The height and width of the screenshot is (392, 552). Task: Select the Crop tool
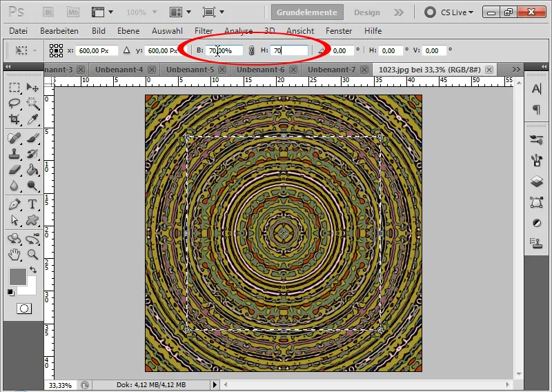[14, 119]
